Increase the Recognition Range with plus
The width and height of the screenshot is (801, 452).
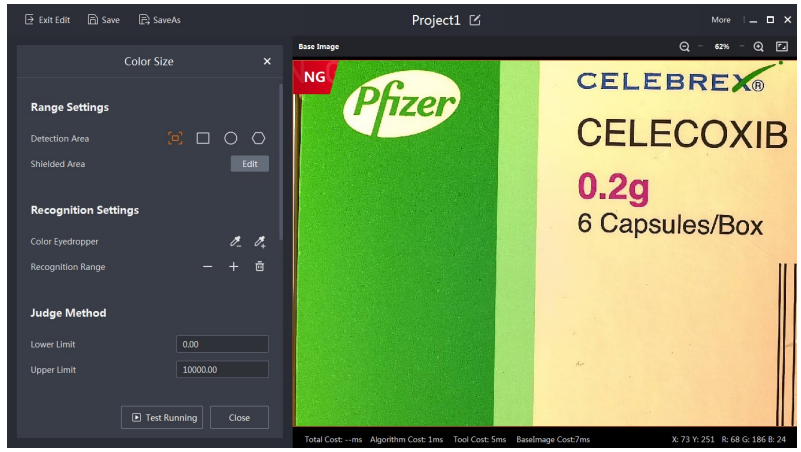(x=233, y=267)
